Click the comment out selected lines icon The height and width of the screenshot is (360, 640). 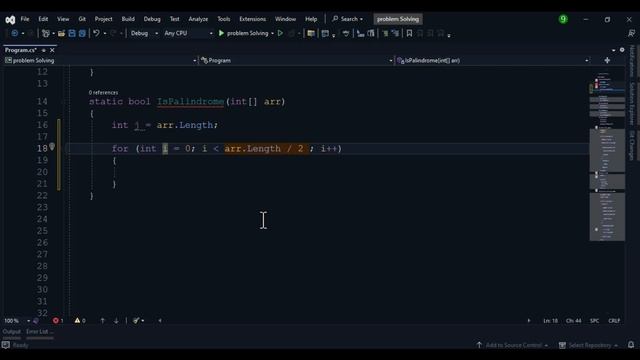[x=385, y=33]
